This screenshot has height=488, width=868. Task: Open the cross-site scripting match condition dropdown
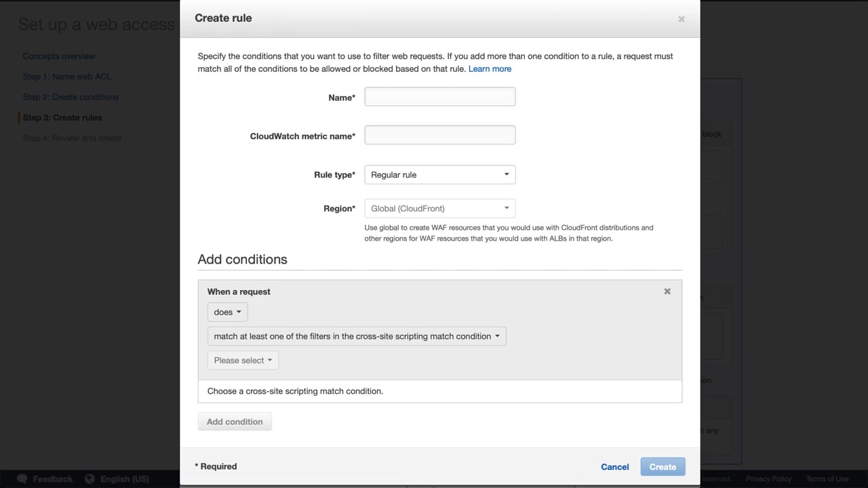click(357, 336)
